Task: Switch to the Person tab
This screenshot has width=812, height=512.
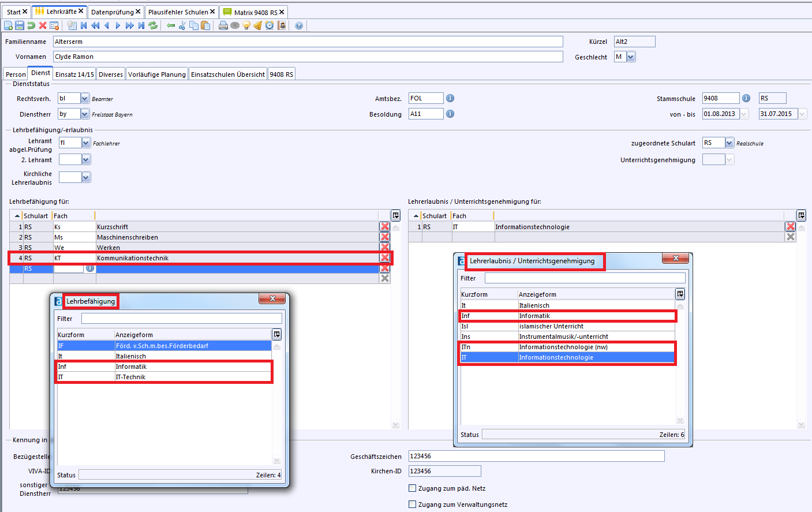Action: (x=16, y=74)
